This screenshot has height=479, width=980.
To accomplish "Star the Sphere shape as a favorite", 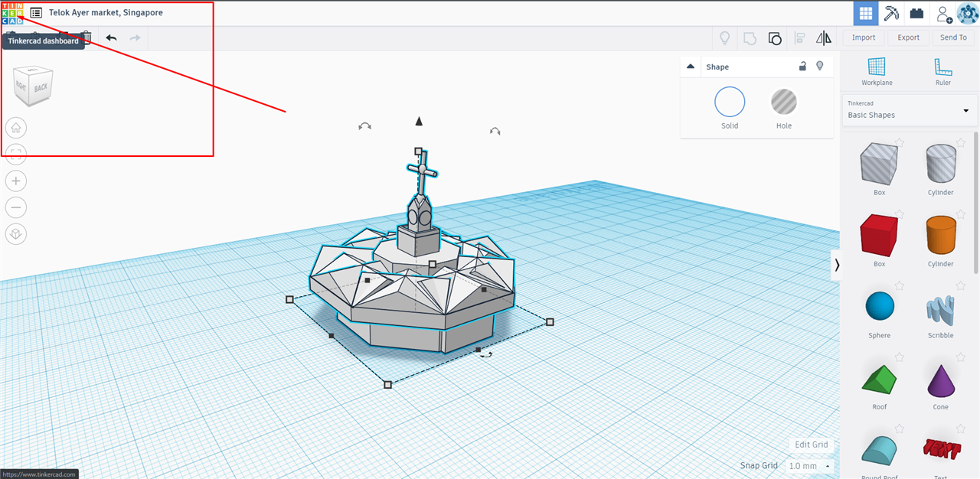I will click(899, 286).
